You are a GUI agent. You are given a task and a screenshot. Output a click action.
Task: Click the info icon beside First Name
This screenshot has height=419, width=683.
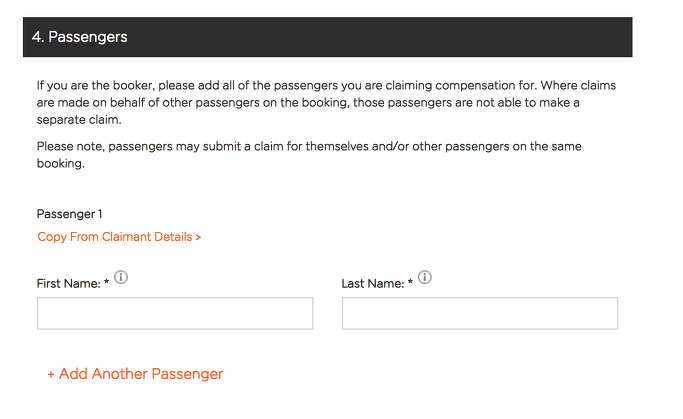coord(121,277)
